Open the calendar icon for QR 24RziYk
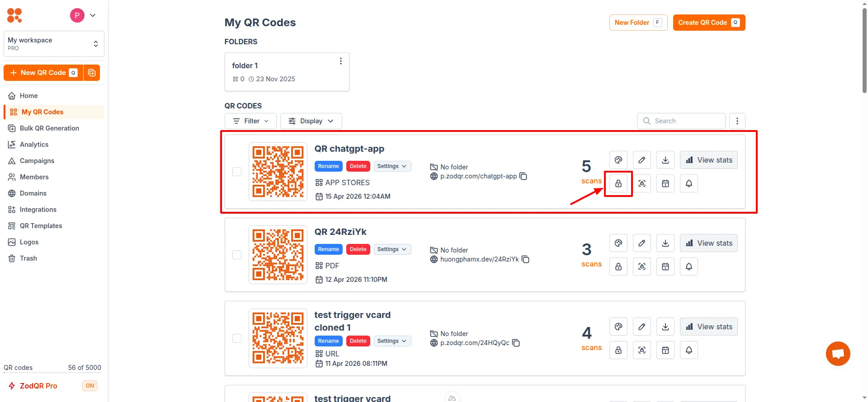The image size is (868, 402). pyautogui.click(x=665, y=266)
